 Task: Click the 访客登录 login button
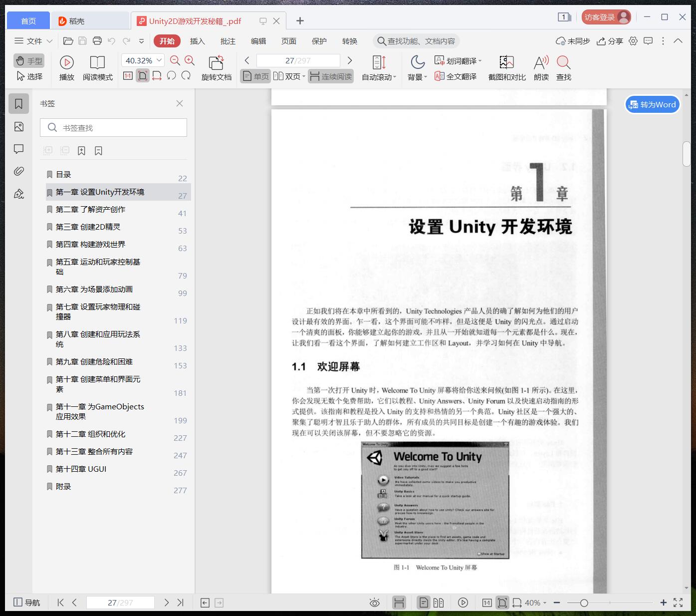pos(606,17)
